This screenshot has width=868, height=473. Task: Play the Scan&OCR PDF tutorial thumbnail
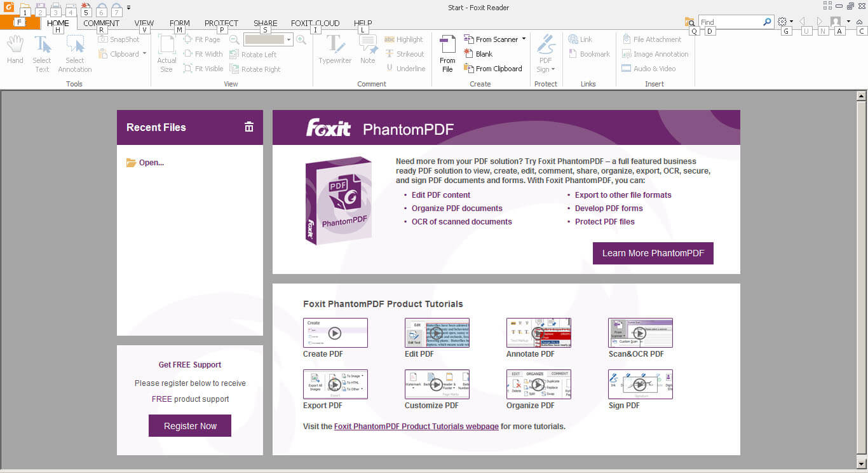[640, 332]
